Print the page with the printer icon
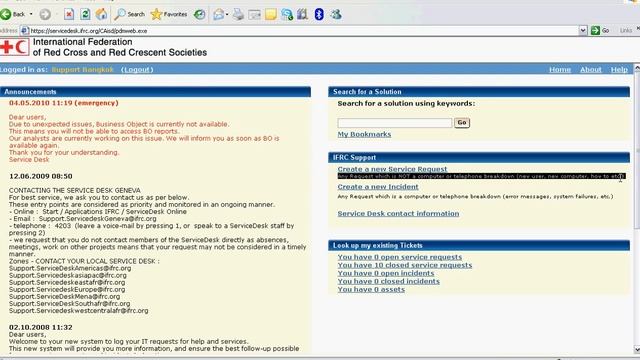 [238, 15]
